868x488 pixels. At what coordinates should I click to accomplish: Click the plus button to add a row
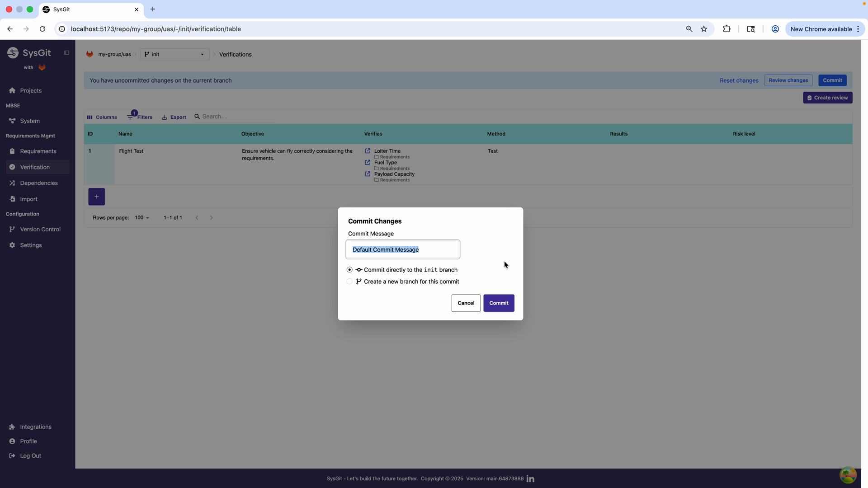point(96,197)
